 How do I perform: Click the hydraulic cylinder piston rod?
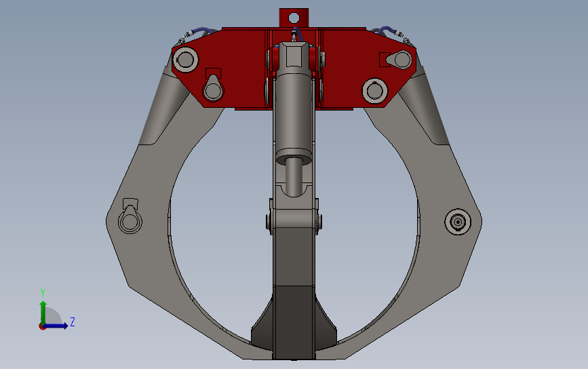294,177
